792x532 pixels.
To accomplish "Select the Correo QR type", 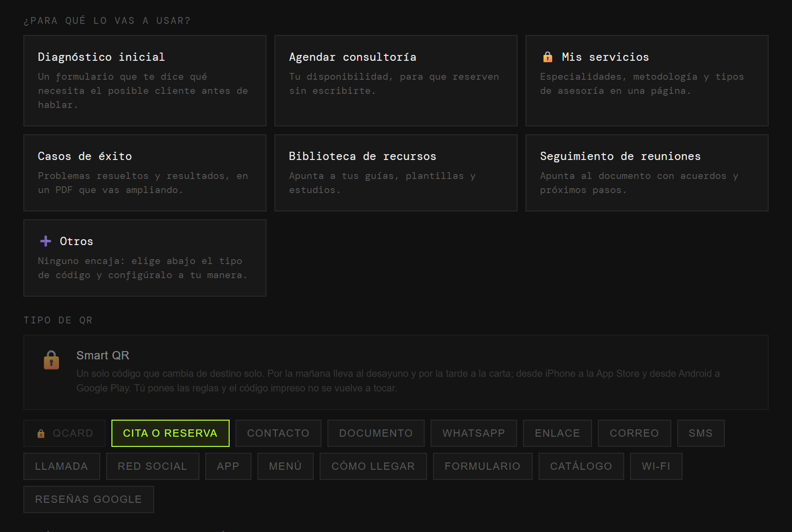I will point(634,433).
